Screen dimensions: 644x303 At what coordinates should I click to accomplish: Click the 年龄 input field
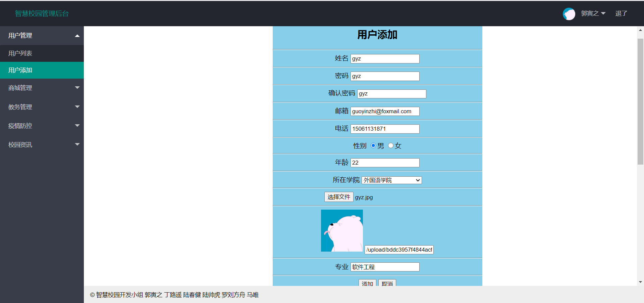(385, 163)
